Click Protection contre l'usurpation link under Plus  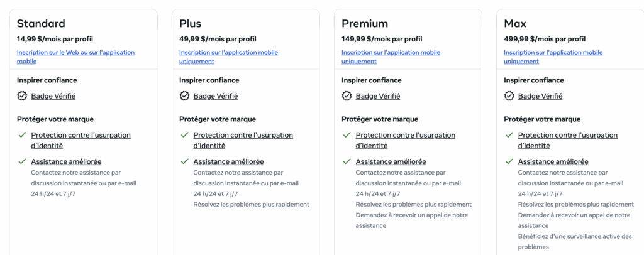tap(243, 135)
